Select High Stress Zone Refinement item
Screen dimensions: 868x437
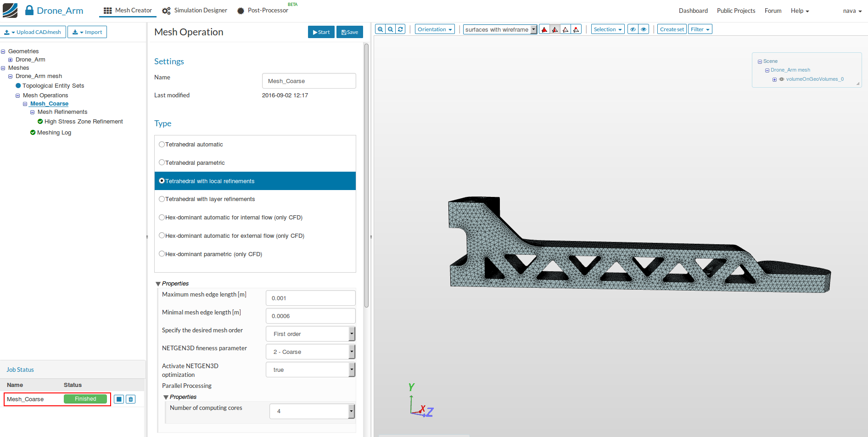[84, 122]
